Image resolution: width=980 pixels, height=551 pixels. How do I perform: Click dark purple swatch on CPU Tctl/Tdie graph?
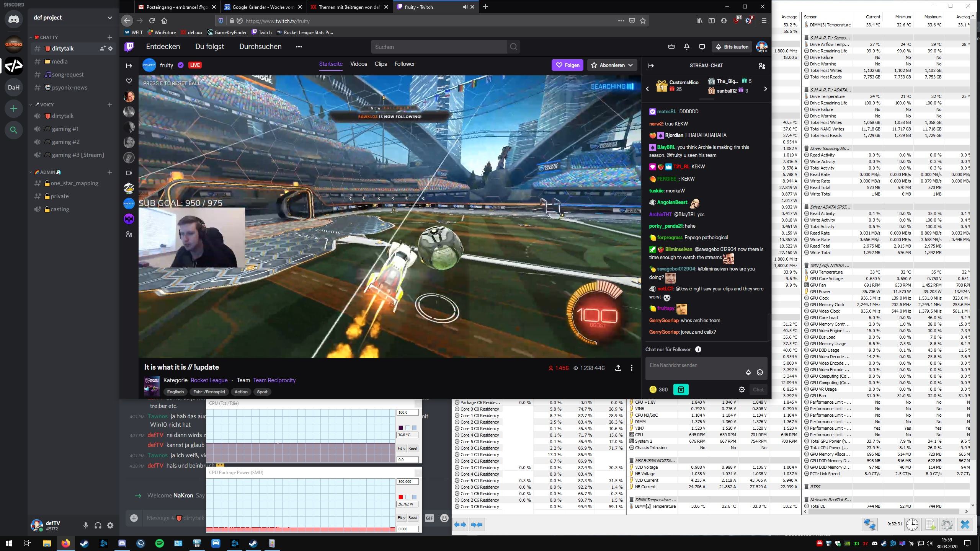coord(400,428)
